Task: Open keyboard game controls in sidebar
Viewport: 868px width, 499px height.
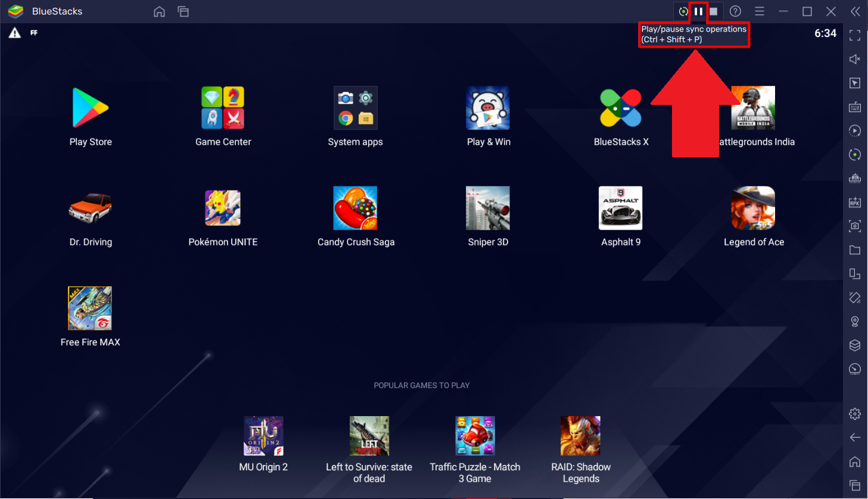Action: point(855,107)
